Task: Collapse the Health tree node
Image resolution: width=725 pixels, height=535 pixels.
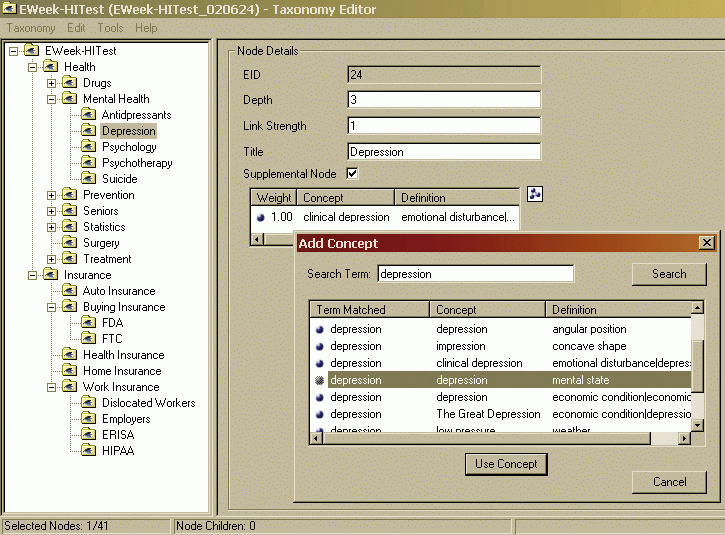Action: click(x=32, y=68)
